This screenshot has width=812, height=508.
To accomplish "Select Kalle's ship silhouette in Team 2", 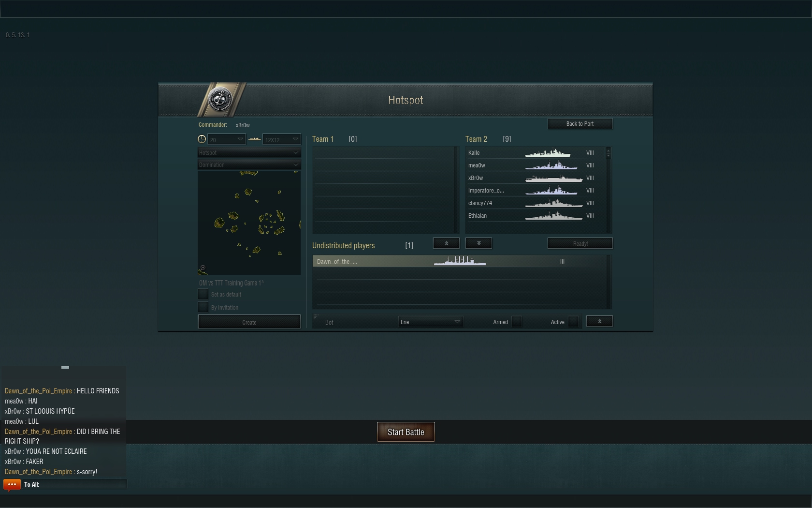I will (x=548, y=153).
